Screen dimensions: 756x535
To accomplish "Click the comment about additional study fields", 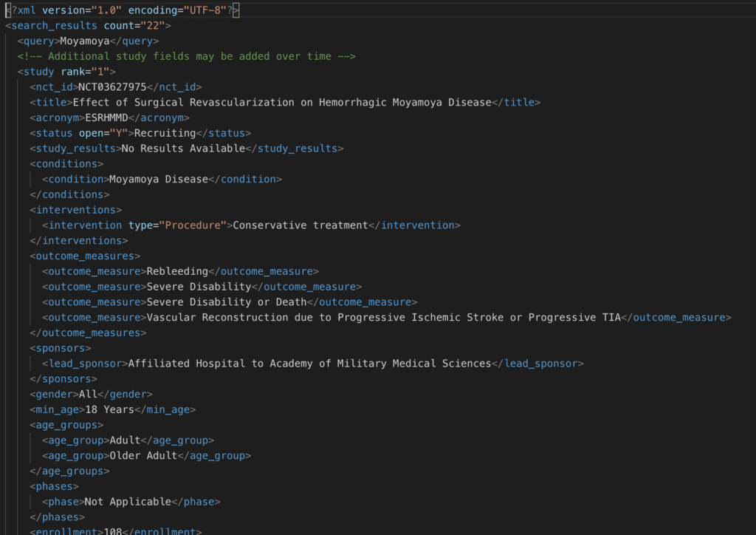I will (187, 56).
